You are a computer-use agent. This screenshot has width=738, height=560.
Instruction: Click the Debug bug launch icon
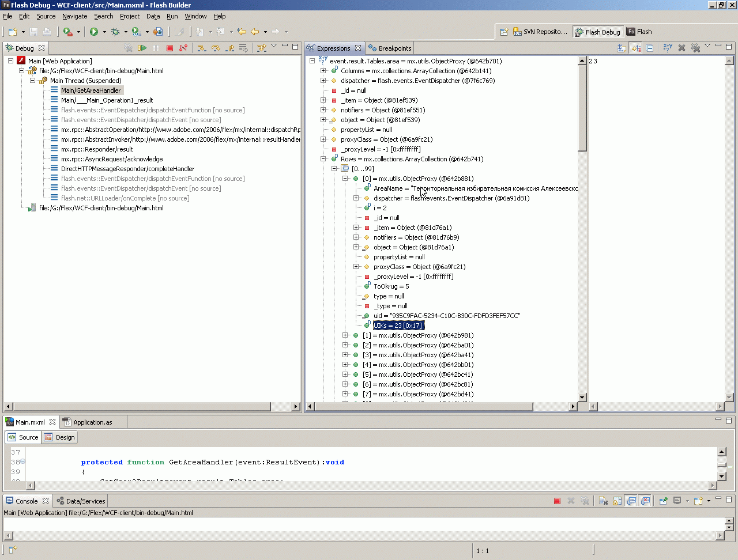[115, 32]
